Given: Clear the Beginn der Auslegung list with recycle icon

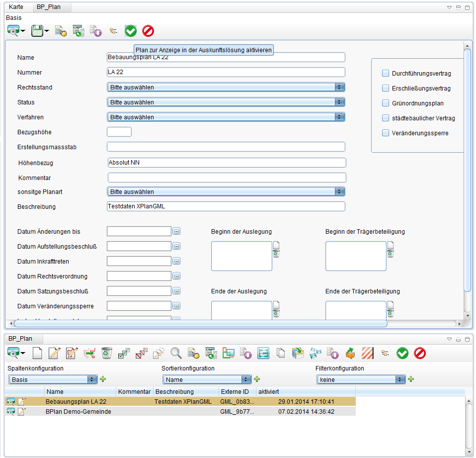Looking at the screenshot, I should click(x=276, y=254).
